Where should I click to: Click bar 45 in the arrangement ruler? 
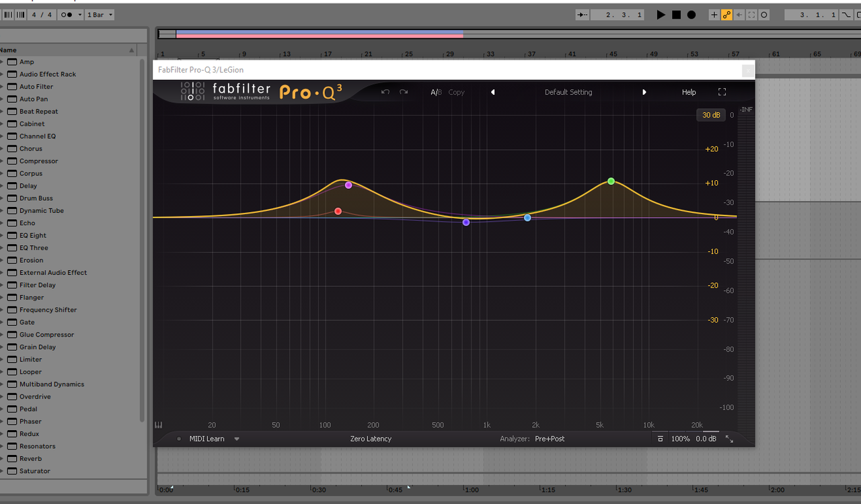613,54
